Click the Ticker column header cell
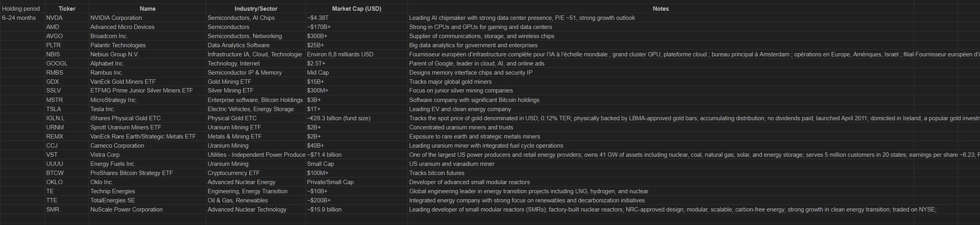980x225 pixels. [67, 9]
